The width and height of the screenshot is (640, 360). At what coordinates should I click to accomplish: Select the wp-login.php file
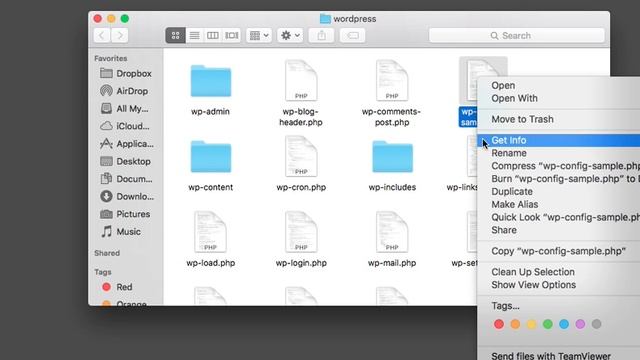tap(301, 231)
